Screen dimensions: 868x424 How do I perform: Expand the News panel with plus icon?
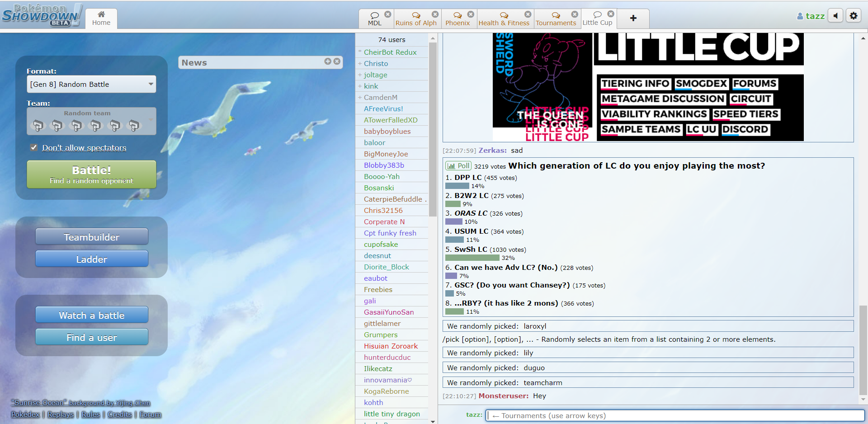tap(327, 61)
